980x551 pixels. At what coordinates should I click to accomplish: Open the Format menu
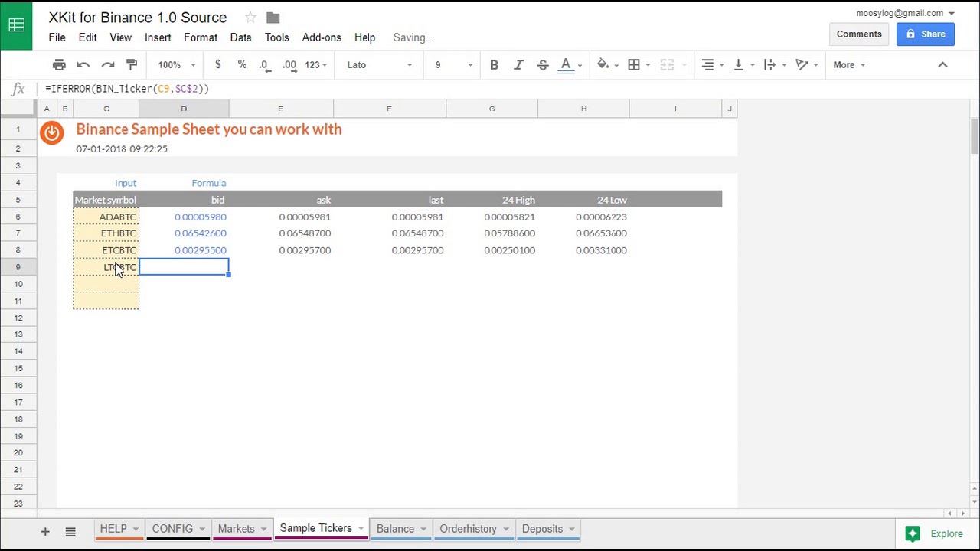(x=201, y=37)
